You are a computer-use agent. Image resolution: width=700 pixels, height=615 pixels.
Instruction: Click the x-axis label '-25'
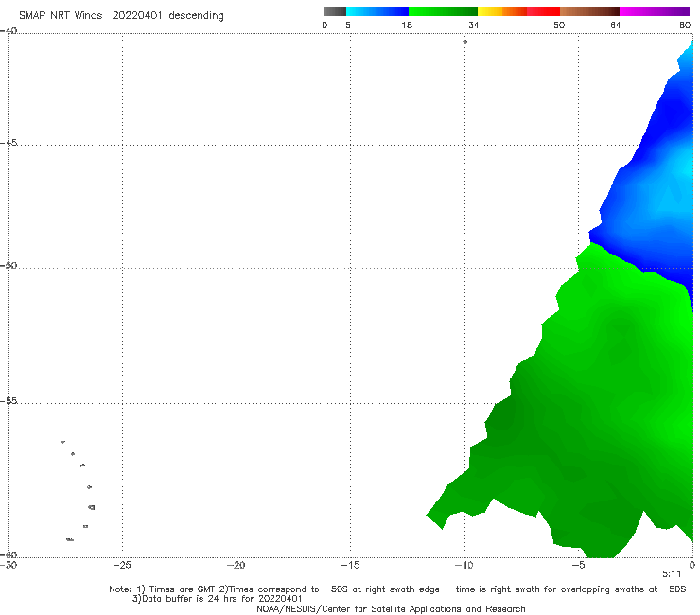122,566
